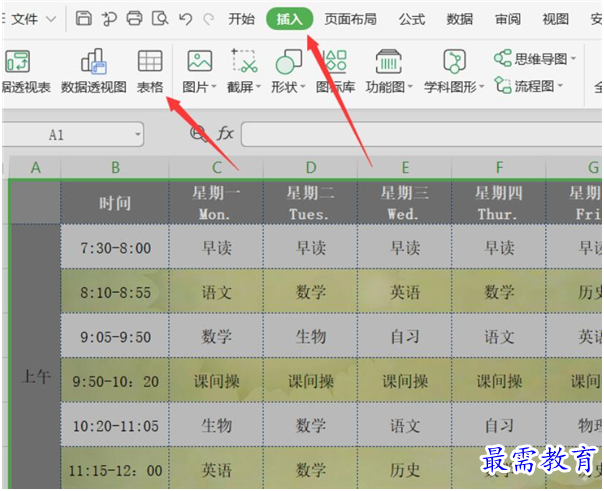Select column C header
Viewport: 604px width, 491px height.
point(216,168)
